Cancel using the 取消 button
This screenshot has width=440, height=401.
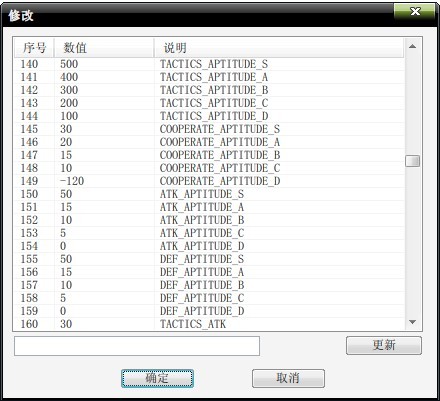pos(288,378)
